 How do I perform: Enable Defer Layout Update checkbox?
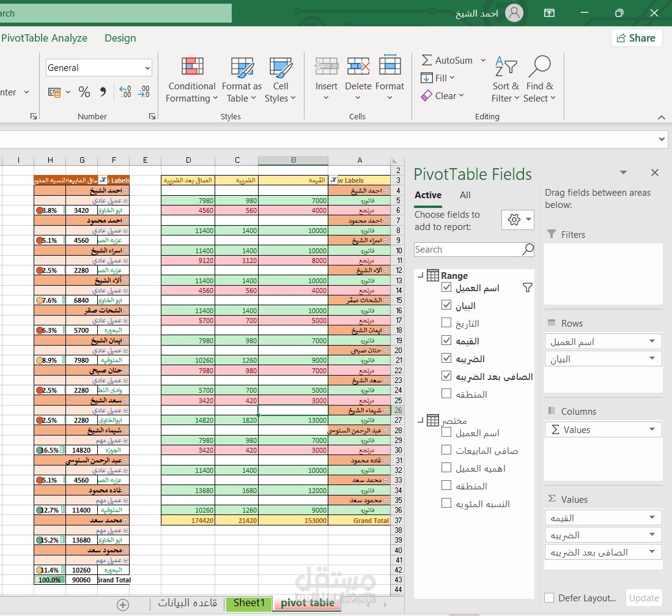pyautogui.click(x=549, y=598)
